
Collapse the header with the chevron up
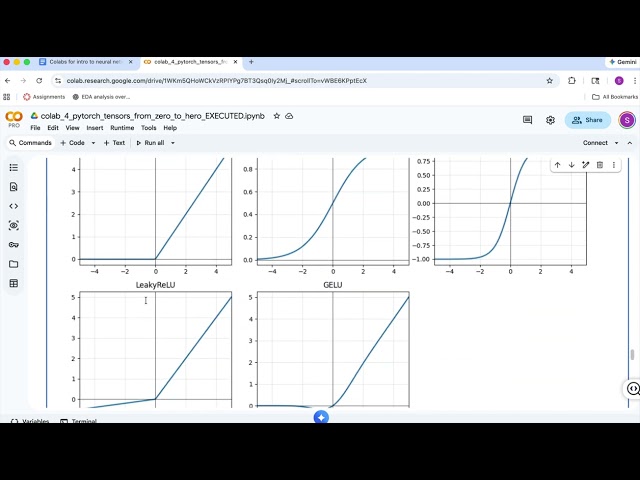click(630, 143)
